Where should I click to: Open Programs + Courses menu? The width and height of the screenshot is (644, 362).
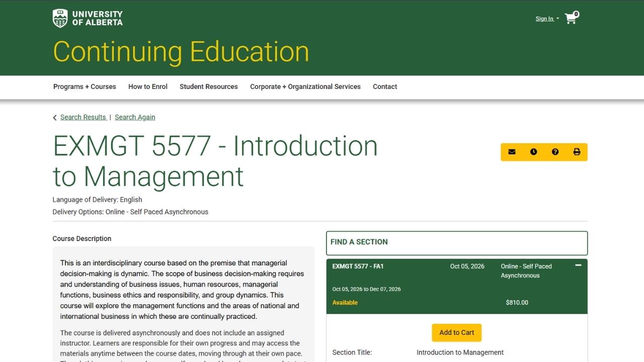[85, 86]
